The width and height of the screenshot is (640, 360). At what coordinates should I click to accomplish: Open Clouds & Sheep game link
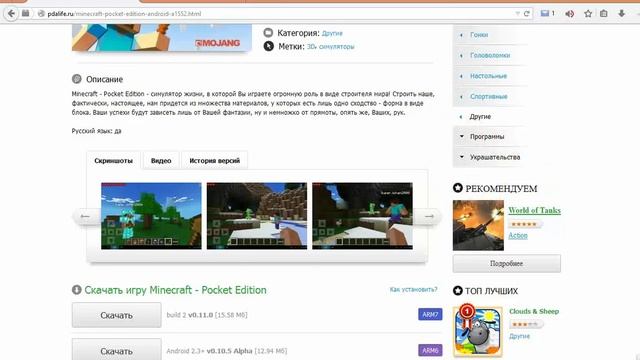coord(534,311)
